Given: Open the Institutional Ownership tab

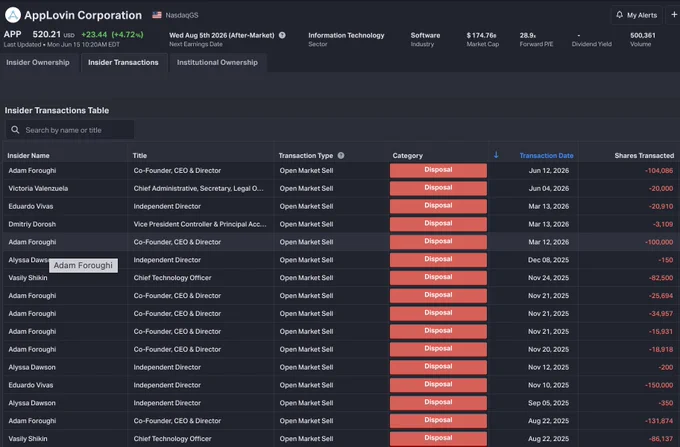Looking at the screenshot, I should click(x=217, y=62).
